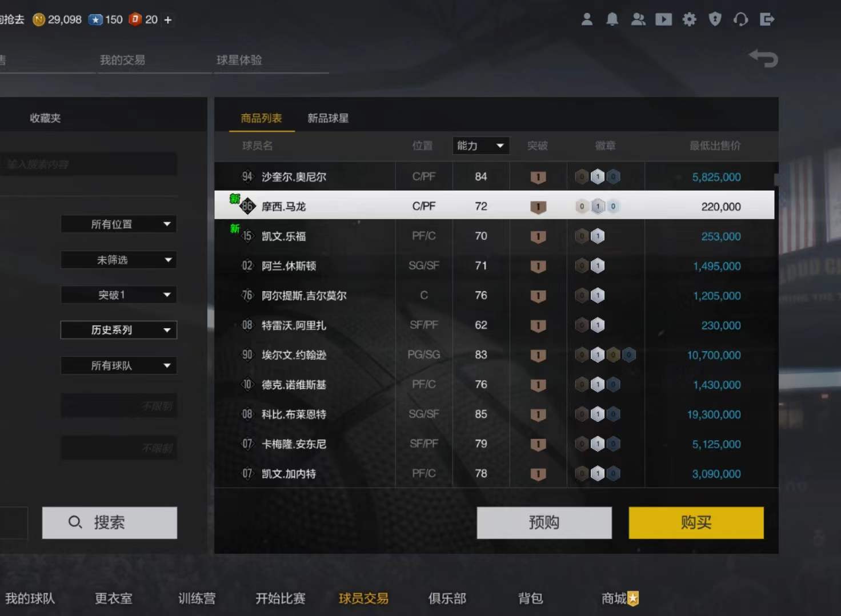Viewport: 841px width, 616px height.
Task: Expand the 所有位置 position dropdown
Action: click(x=119, y=224)
